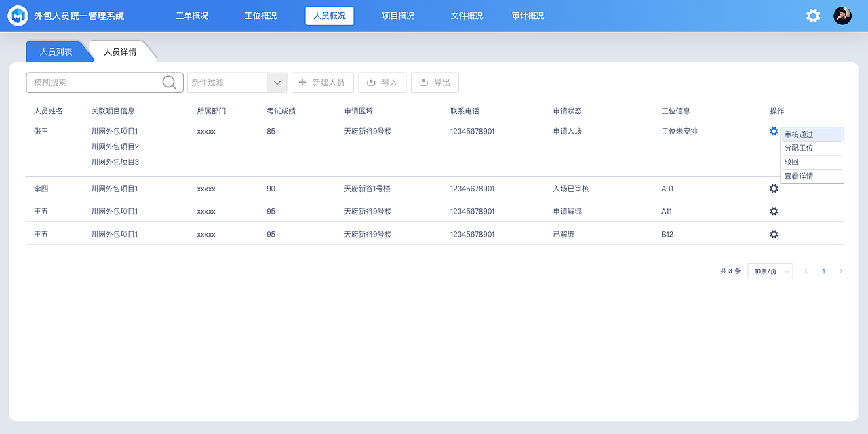Open operations gear for 王五 with workstation A11
The image size is (868, 434).
point(774,211)
